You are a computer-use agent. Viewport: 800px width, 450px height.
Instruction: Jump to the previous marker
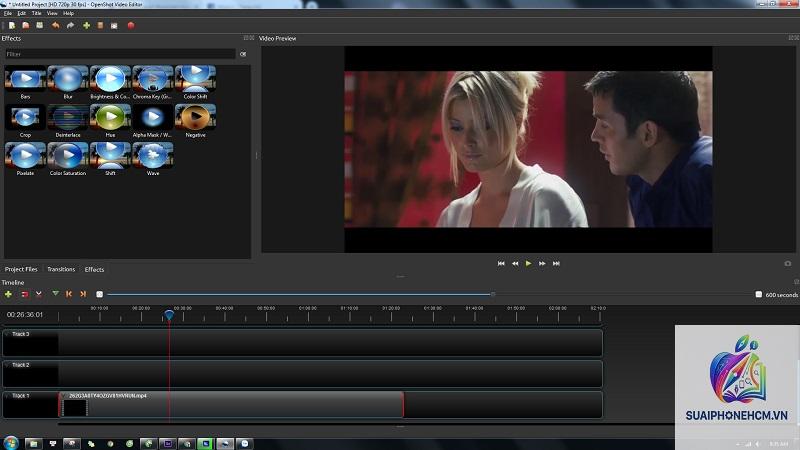(x=69, y=294)
